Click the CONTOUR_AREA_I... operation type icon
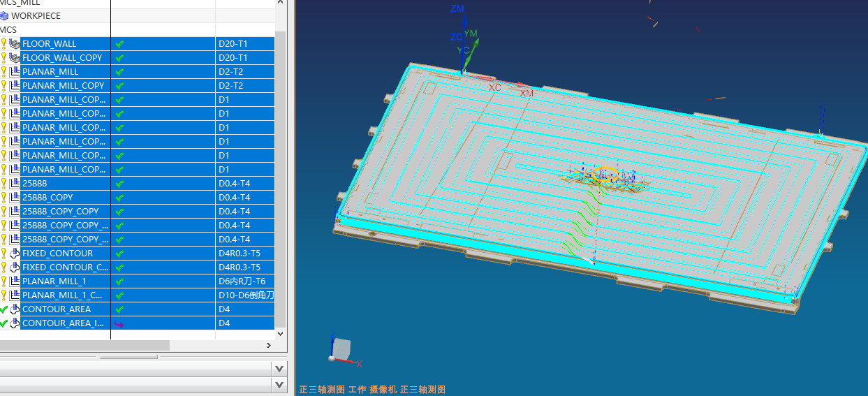The height and width of the screenshot is (396, 868). (x=15, y=323)
